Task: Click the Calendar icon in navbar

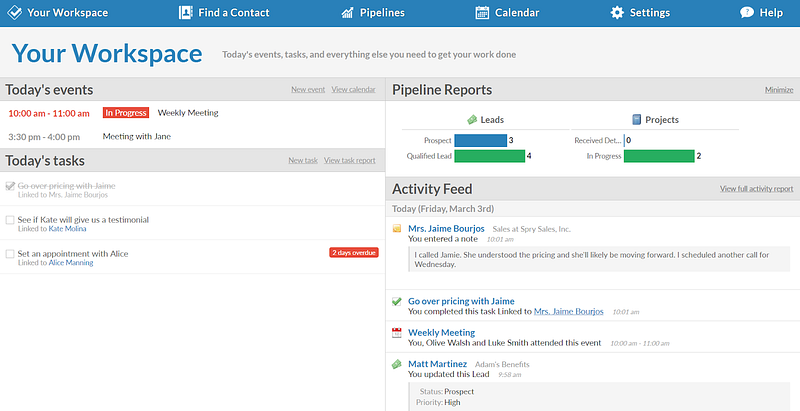Action: tap(482, 12)
